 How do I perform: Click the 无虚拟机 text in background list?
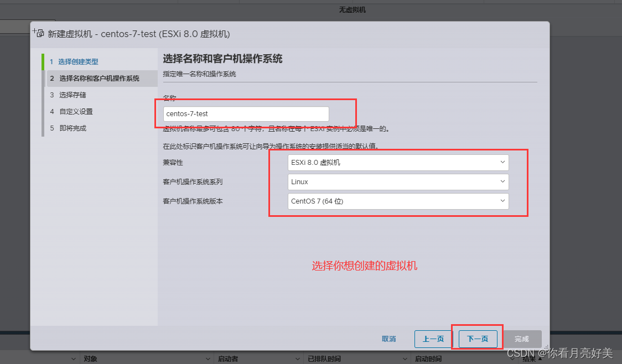pos(353,9)
